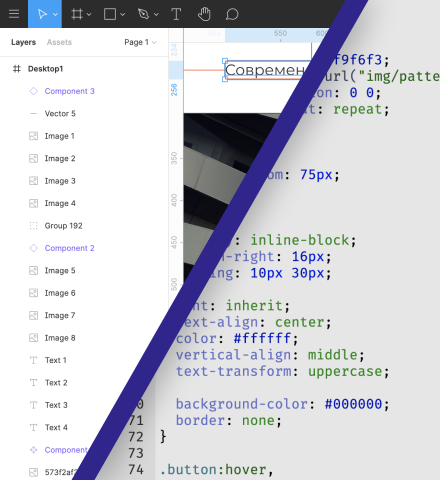Click the image icon beside Image 7
The image size is (440, 480).
click(33, 315)
